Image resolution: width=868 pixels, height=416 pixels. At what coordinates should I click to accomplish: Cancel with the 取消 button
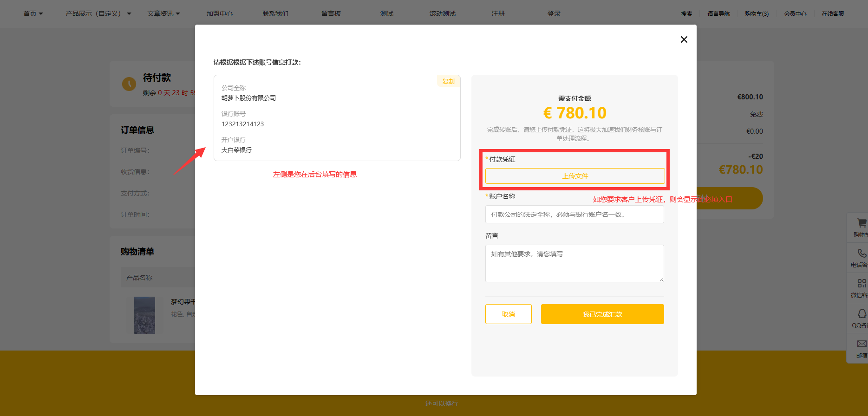pyautogui.click(x=509, y=314)
